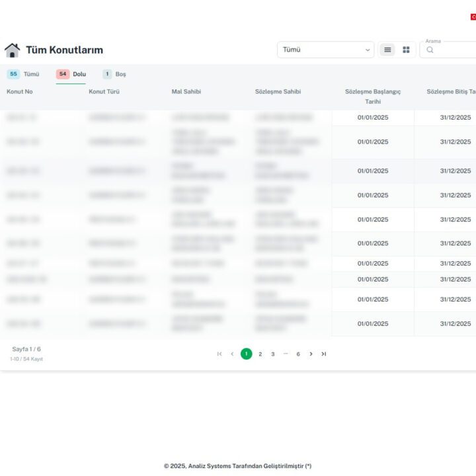Jump to the last page arrow
This screenshot has height=476, width=476.
pyautogui.click(x=323, y=354)
